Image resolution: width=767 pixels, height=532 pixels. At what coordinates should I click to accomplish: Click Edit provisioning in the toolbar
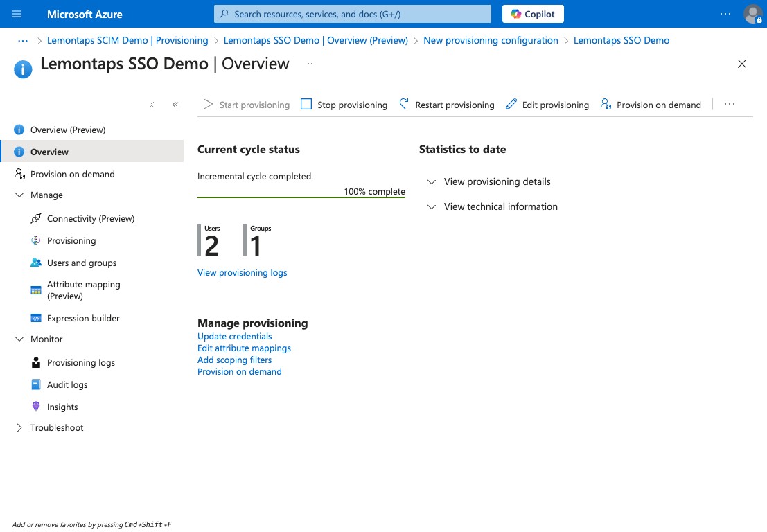tap(547, 105)
